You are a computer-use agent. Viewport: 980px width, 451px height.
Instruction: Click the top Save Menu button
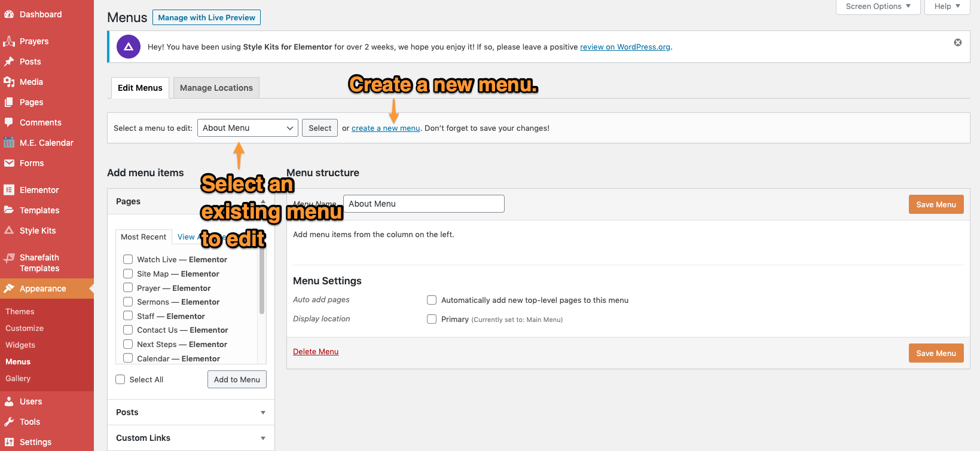click(936, 204)
